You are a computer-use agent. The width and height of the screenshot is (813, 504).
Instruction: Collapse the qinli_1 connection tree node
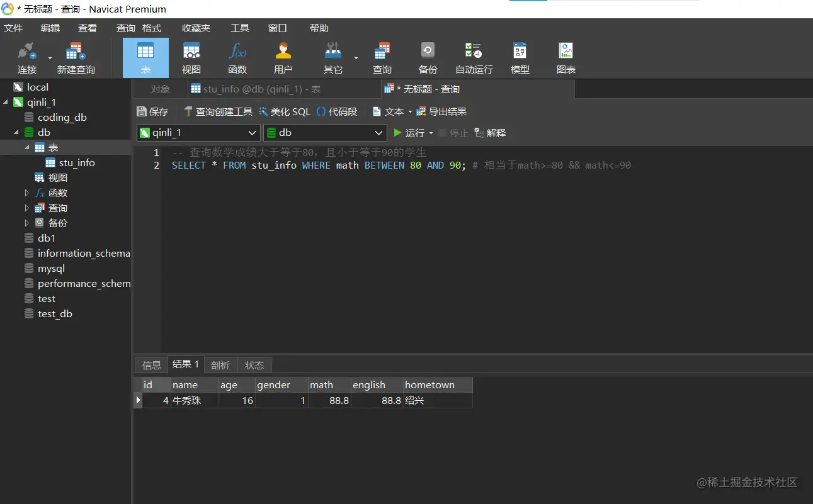pos(6,102)
